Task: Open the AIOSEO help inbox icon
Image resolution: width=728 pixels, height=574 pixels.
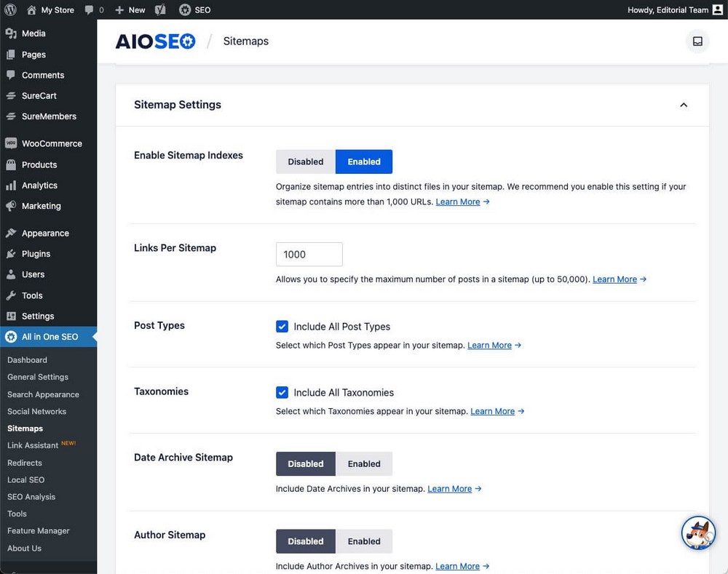Action: point(697,41)
